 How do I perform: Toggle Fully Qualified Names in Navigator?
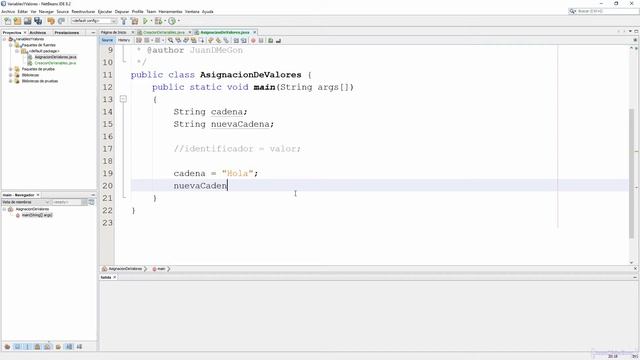[x=58, y=347]
